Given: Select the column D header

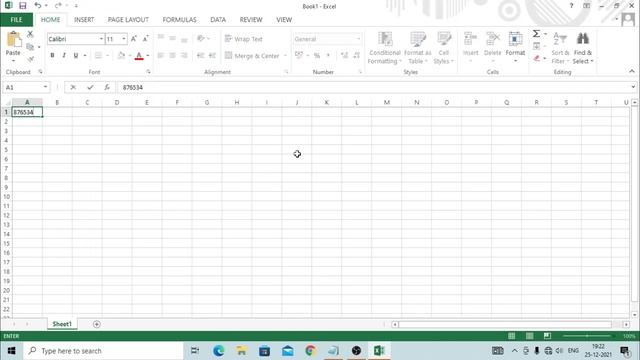Looking at the screenshot, I should tap(117, 102).
